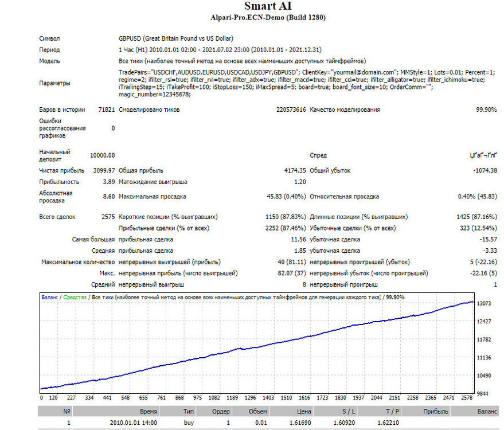Click the largest profit trade value 11.56
Image resolution: width=504 pixels, height=430 pixels.
[298, 240]
